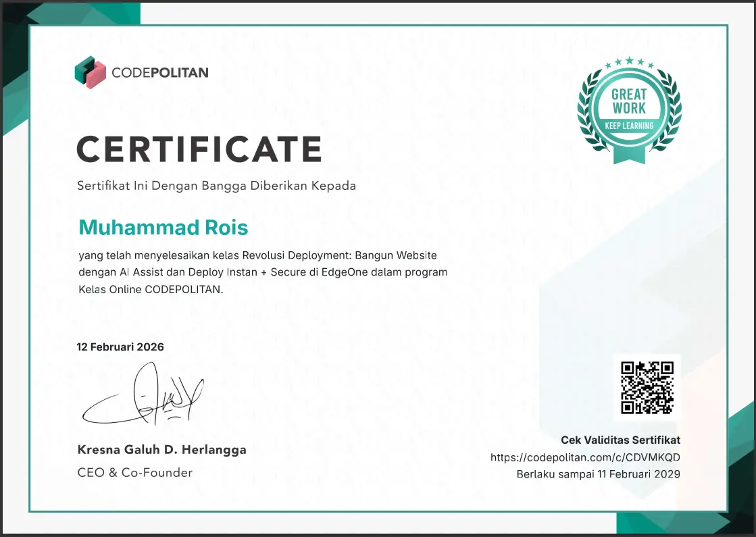Click 'Sertifikat Ini Dengan Bangga Diberikan Kepada' text

coord(216,186)
